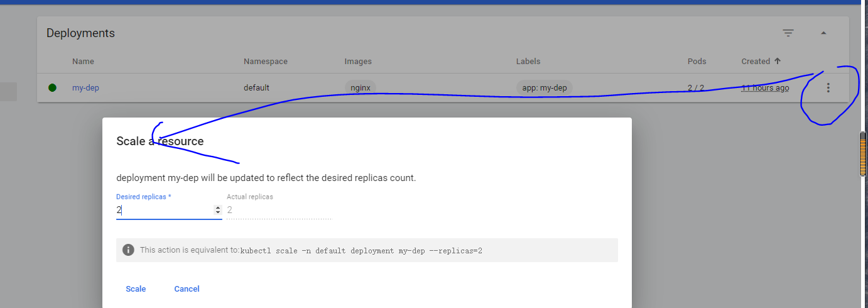Select the nginx image chip

click(361, 88)
